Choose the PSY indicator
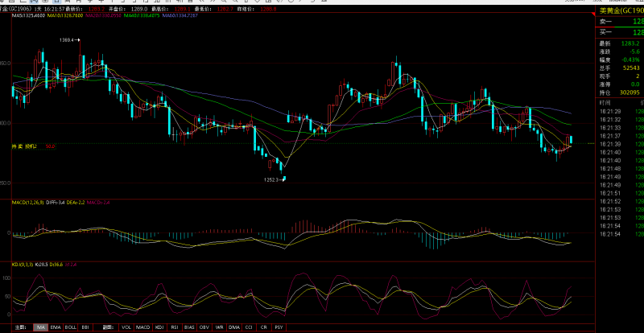 [x=279, y=327]
